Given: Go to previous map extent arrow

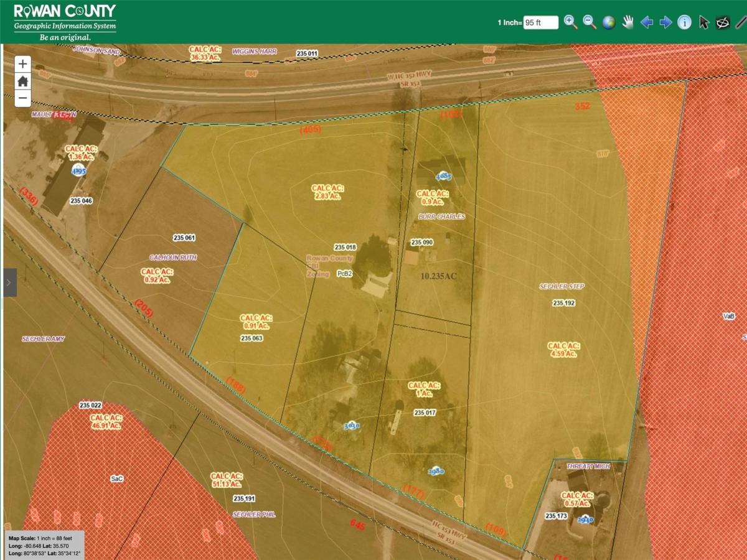Looking at the screenshot, I should coord(647,22).
